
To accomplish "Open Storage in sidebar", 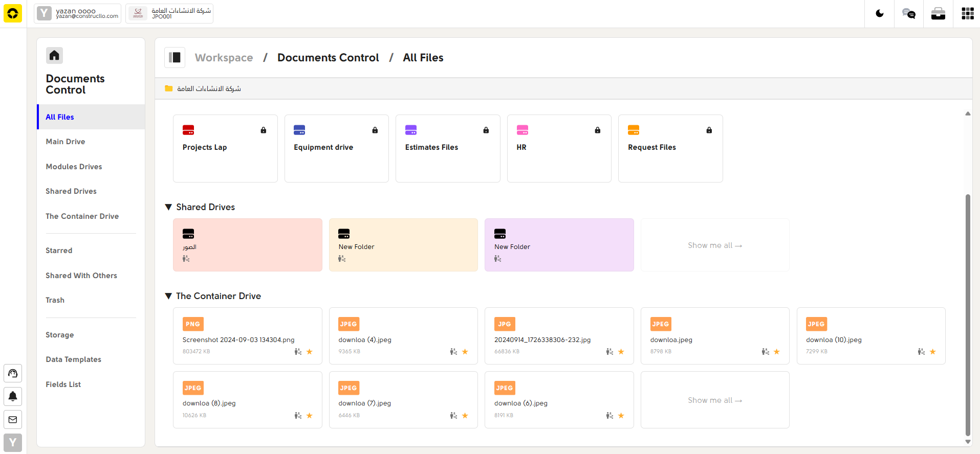I will pos(91,335).
